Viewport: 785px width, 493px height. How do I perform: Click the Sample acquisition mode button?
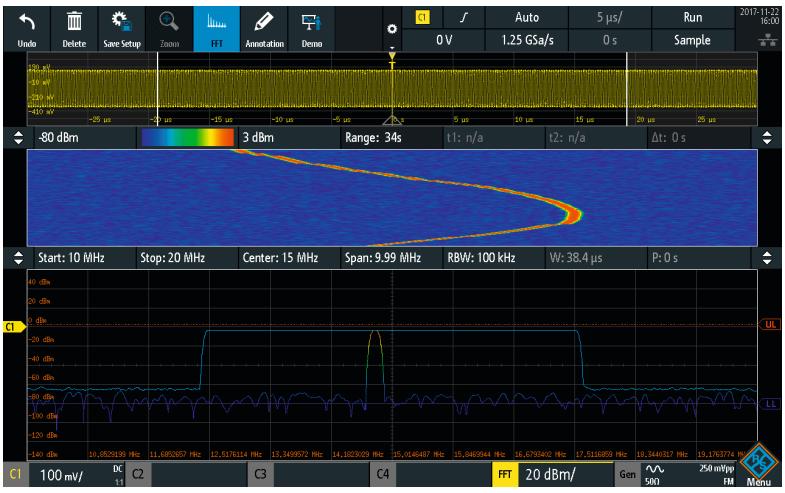point(689,38)
